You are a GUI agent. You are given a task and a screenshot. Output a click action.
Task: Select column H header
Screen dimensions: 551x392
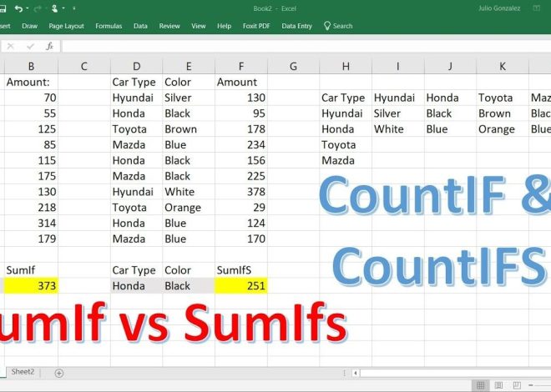coord(346,66)
